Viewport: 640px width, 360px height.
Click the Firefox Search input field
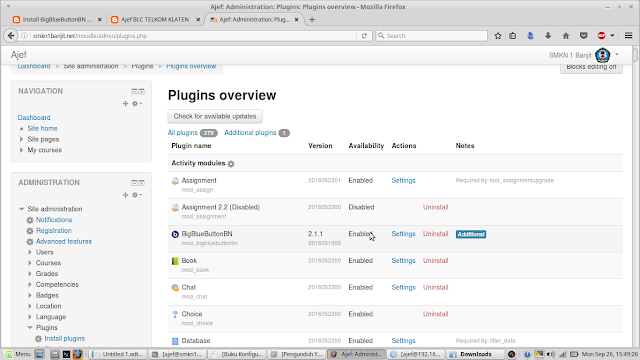coord(431,36)
